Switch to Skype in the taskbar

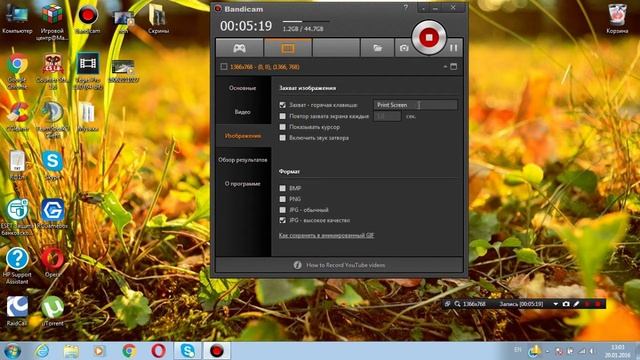tap(187, 351)
